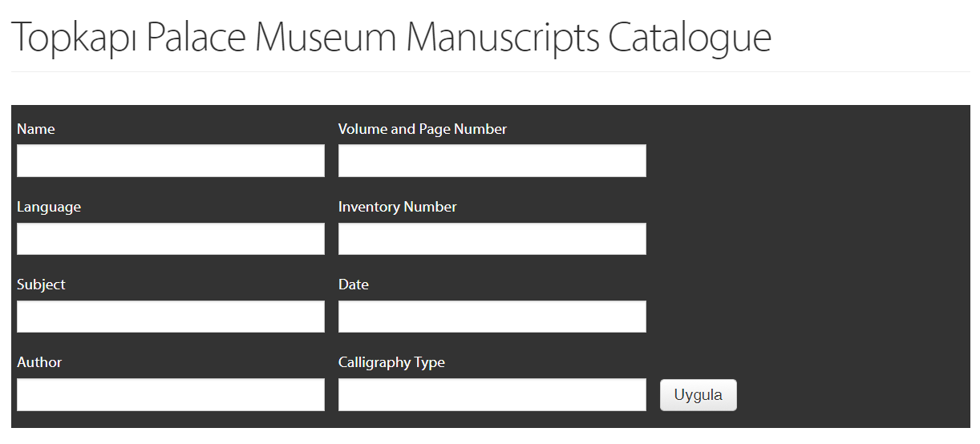Select the Subject input field
Image resolution: width=980 pixels, height=444 pixels.
170,317
